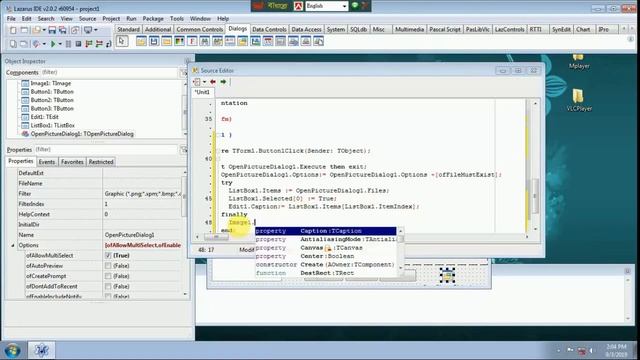Click the New Unit toolbar icon
This screenshot has width=640, height=360.
13,30
